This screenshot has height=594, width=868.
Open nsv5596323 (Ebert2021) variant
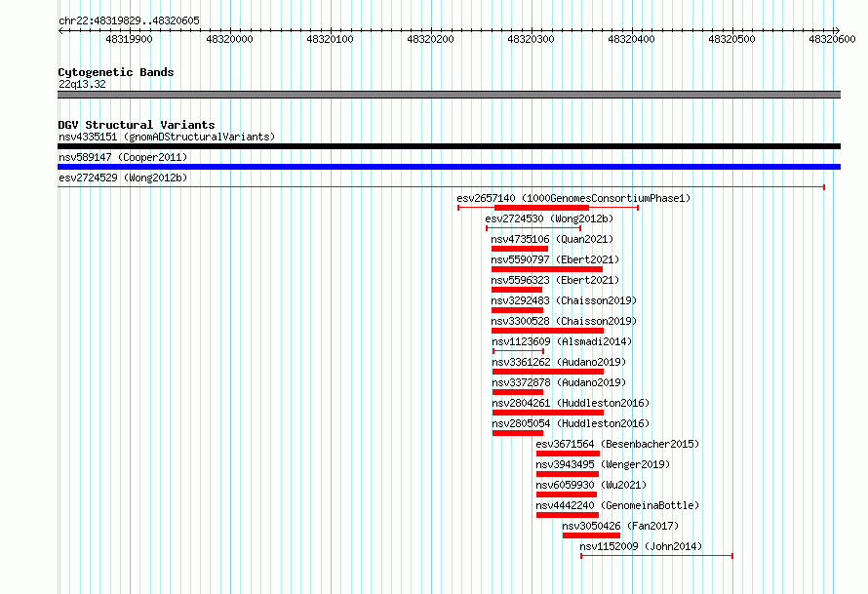pyautogui.click(x=555, y=280)
